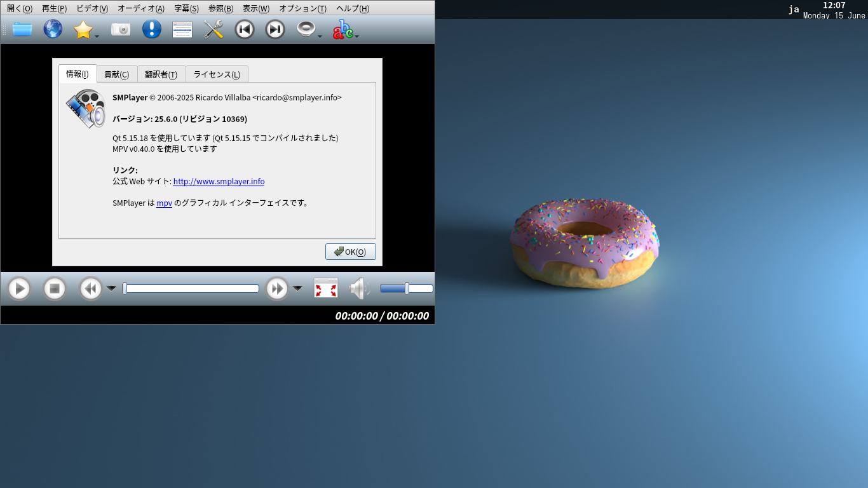Open the 参照(B) menu
This screenshot has width=868, height=488.
[x=220, y=8]
